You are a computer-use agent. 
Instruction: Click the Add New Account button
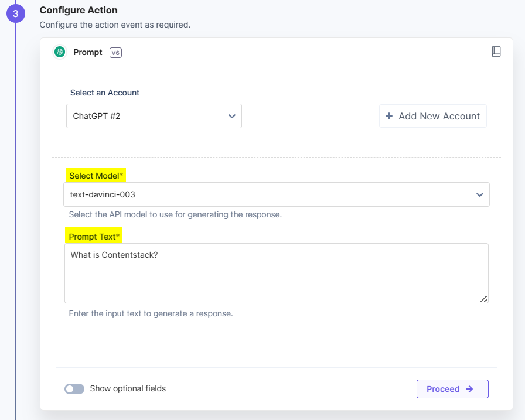click(432, 116)
